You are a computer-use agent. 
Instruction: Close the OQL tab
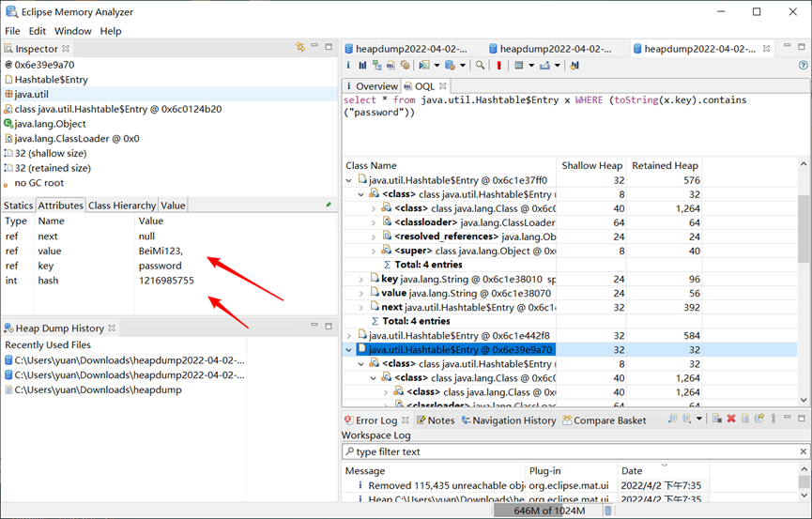pos(442,86)
